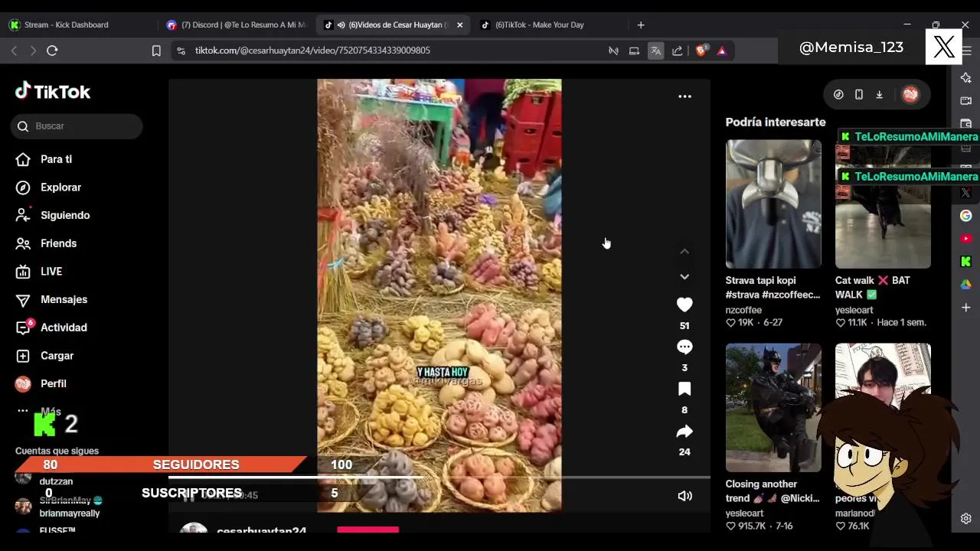Close the Videos de Cesar Huaytan tab
This screenshot has height=551, width=980.
tap(459, 24)
